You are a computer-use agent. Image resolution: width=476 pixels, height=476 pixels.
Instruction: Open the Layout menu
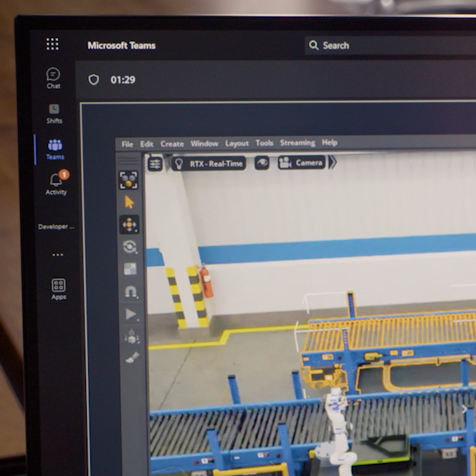point(237,143)
